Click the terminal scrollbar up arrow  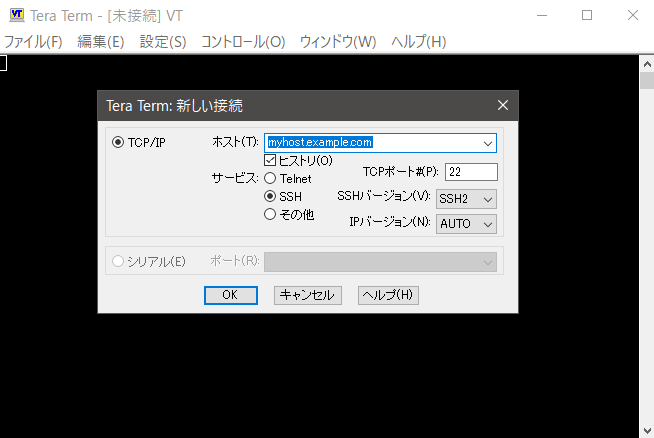647,64
